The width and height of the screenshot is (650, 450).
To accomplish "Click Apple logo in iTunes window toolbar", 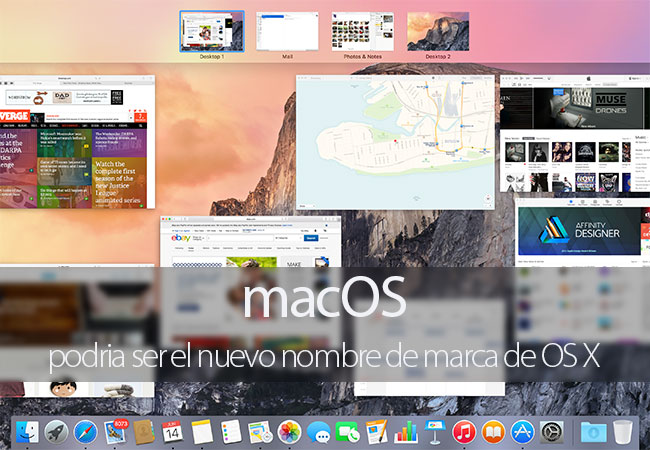I will click(x=588, y=78).
